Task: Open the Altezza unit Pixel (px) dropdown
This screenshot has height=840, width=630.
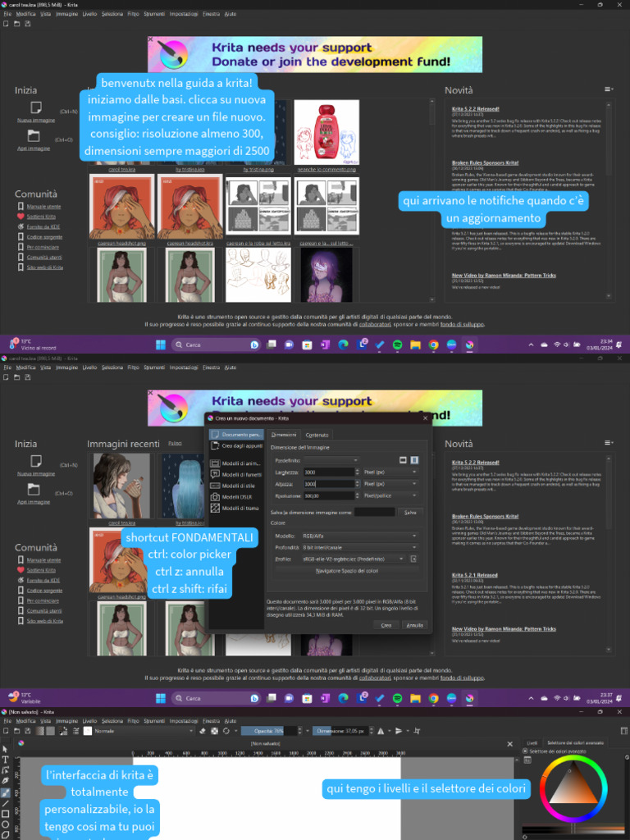Action: pos(390,484)
